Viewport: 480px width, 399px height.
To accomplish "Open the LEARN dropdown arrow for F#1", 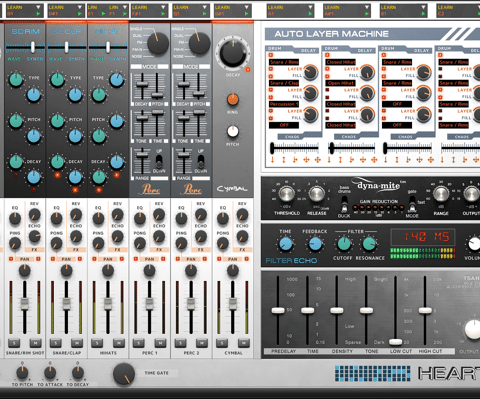I will [163, 7].
